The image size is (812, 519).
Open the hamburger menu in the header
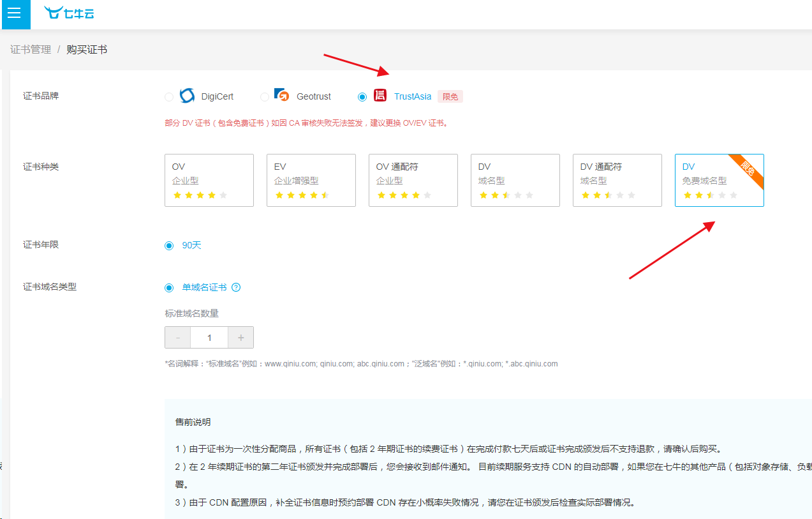tap(15, 13)
